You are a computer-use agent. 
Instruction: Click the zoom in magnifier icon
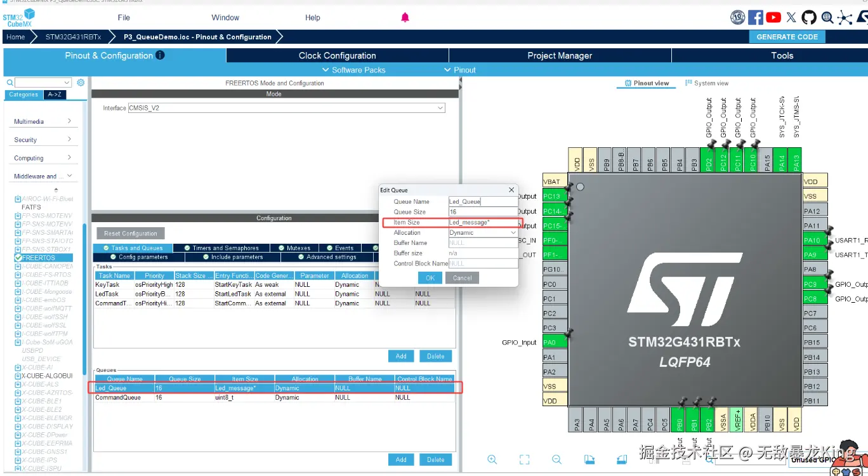(x=492, y=459)
